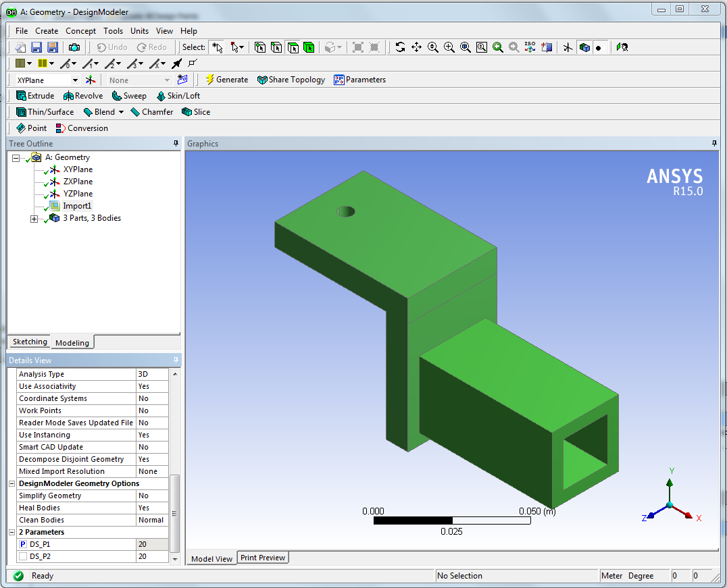Viewport: 727px width, 588px height.
Task: Collapse DesignModeler Geometry Options section
Action: (x=11, y=484)
